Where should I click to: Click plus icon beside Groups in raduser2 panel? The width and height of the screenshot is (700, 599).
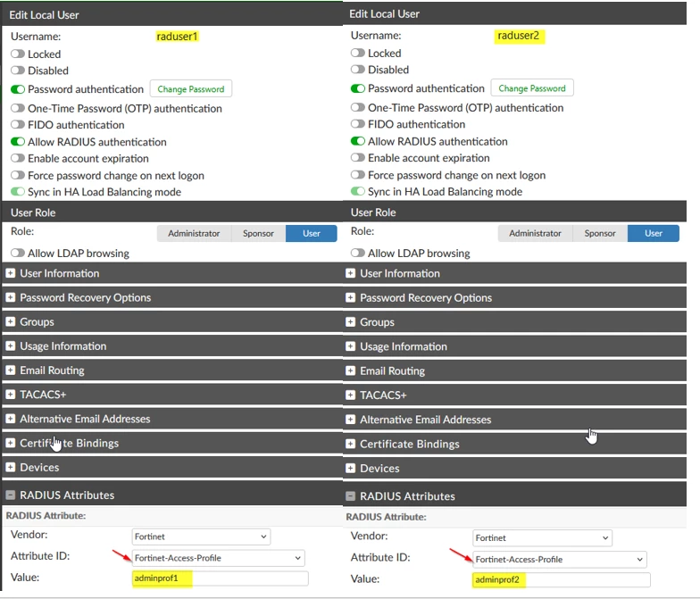(x=351, y=321)
